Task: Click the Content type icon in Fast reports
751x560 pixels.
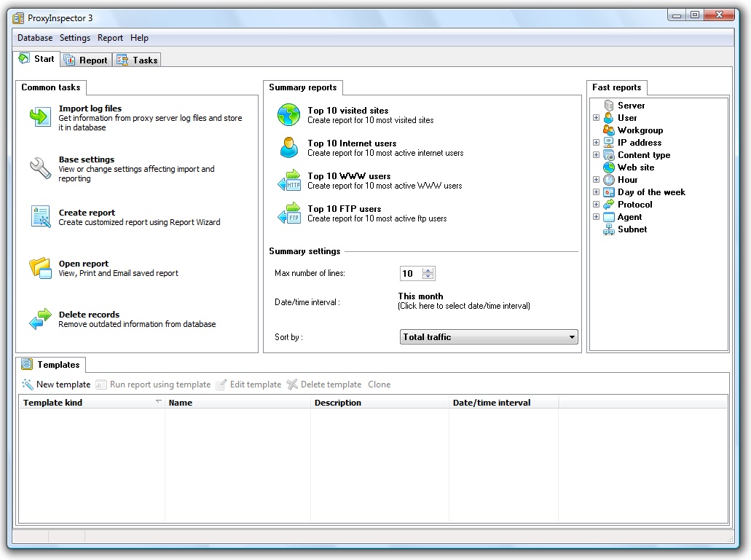Action: tap(609, 155)
